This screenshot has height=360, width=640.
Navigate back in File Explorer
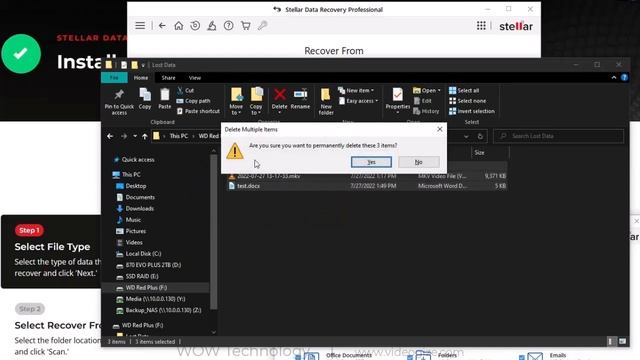pyautogui.click(x=110, y=136)
